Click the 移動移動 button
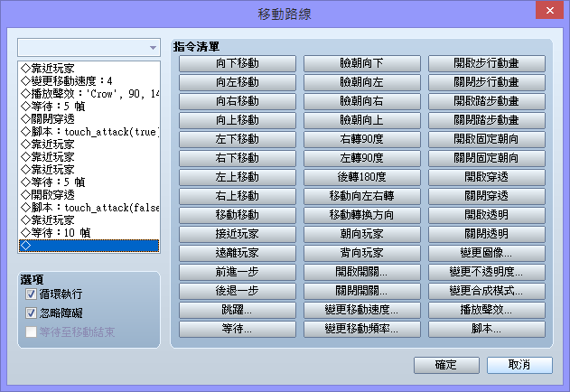Viewport: 570px width, 392px height. (x=237, y=215)
